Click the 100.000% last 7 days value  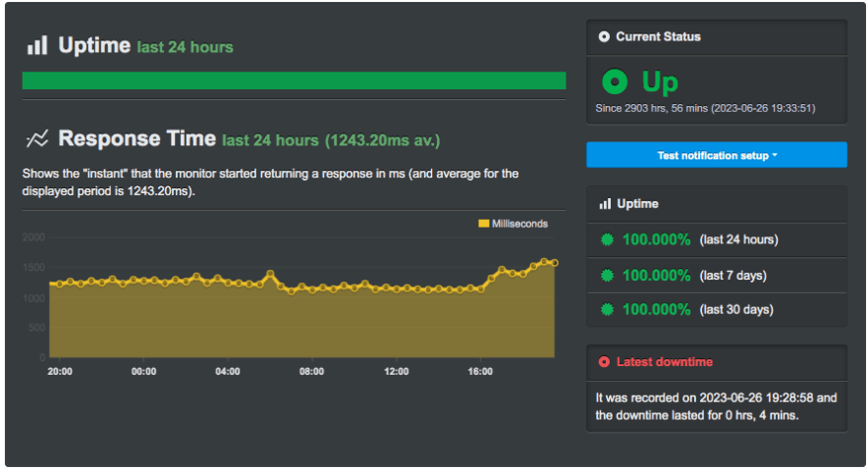(657, 275)
